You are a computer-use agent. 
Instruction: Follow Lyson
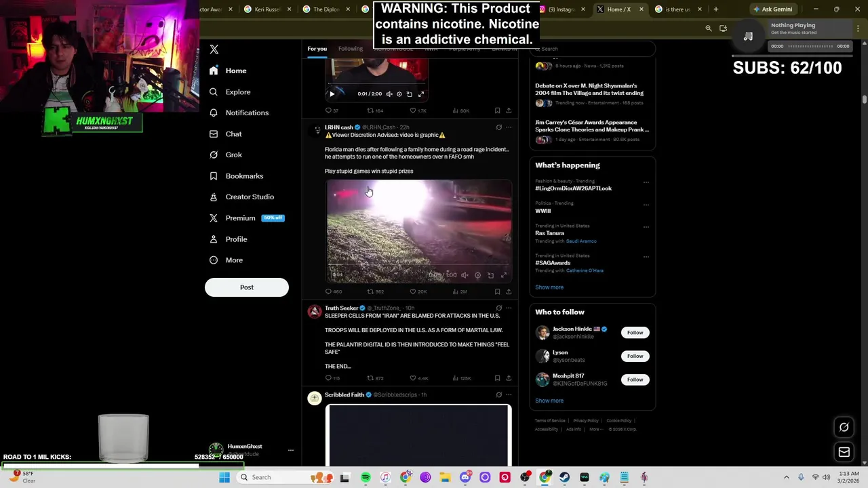click(x=635, y=356)
